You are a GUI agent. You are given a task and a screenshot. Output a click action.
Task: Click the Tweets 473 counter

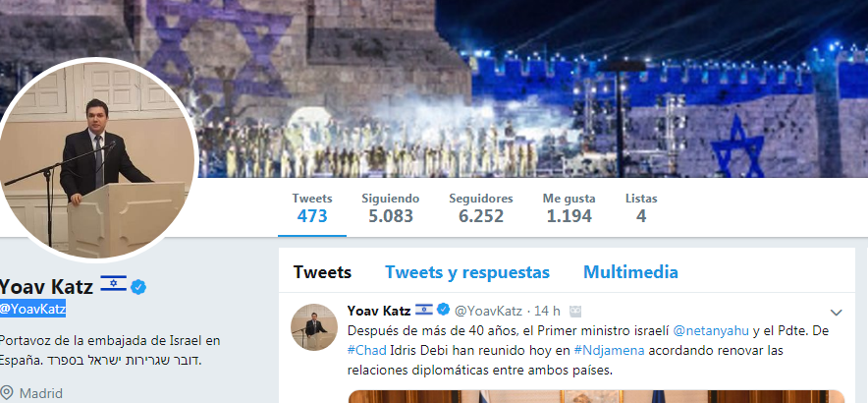coord(312,207)
